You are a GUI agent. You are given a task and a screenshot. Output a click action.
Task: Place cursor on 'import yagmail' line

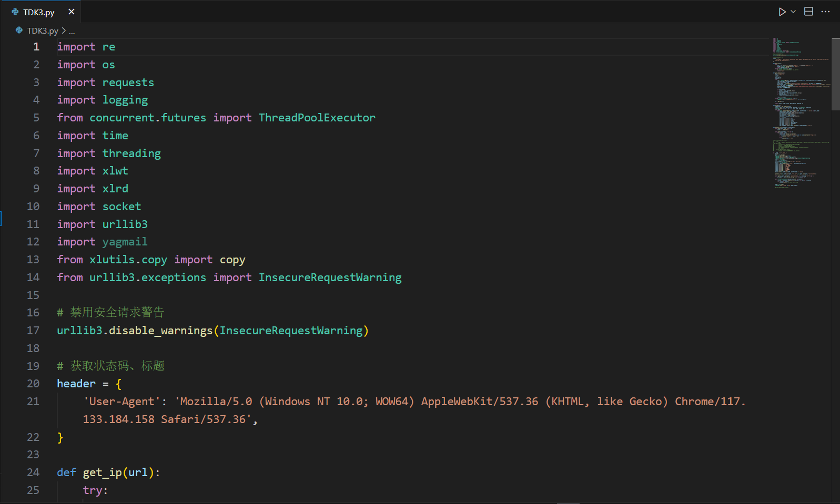[x=102, y=242]
